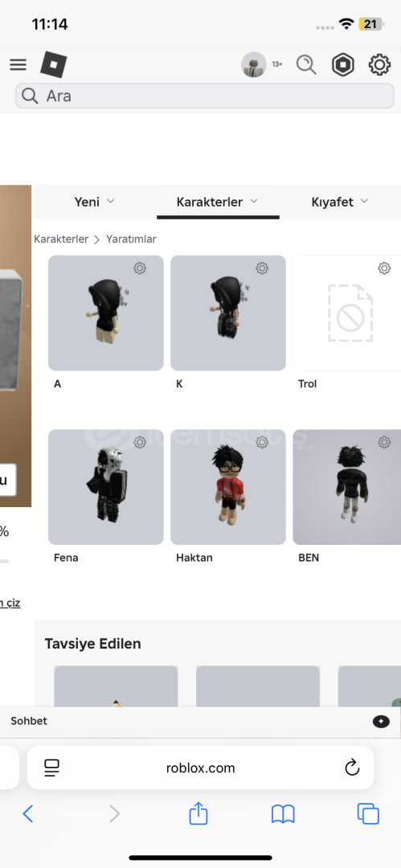Select the BEN outfit thumbnail

pos(346,487)
